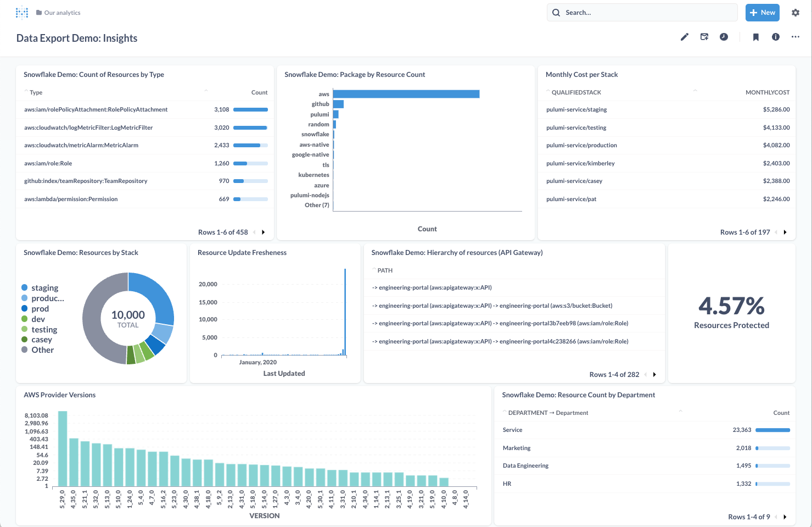Sort by the Type column header

(36, 92)
